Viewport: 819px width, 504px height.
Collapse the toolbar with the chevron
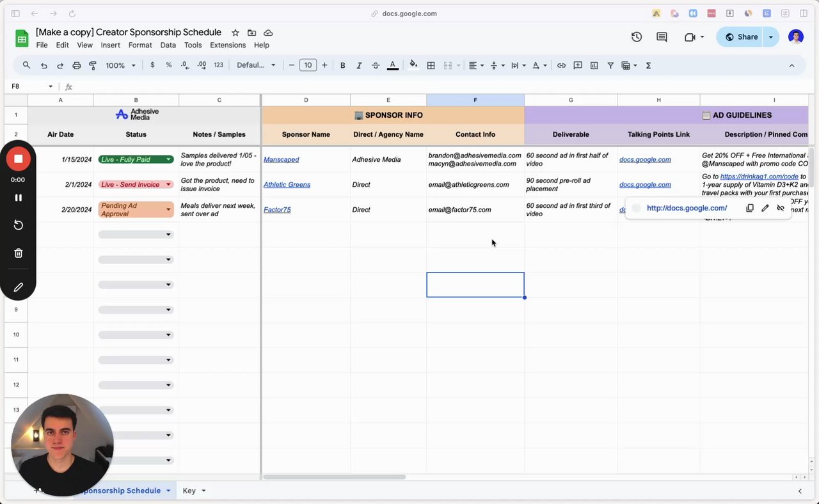click(x=791, y=65)
